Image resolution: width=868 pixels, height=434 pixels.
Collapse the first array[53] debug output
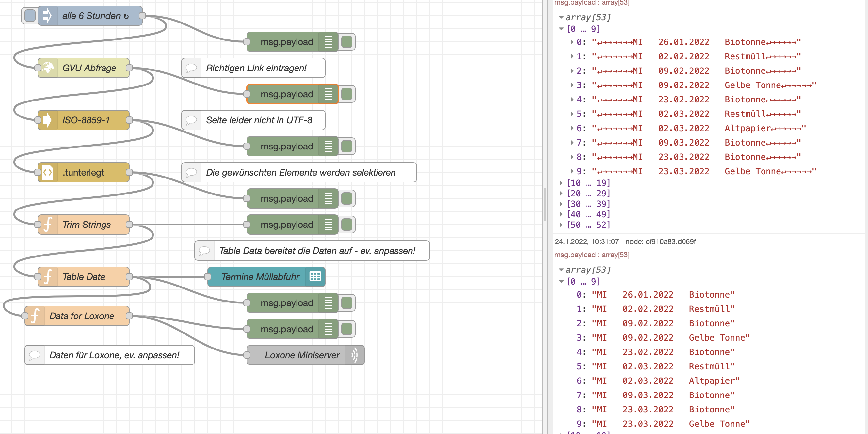pos(561,17)
